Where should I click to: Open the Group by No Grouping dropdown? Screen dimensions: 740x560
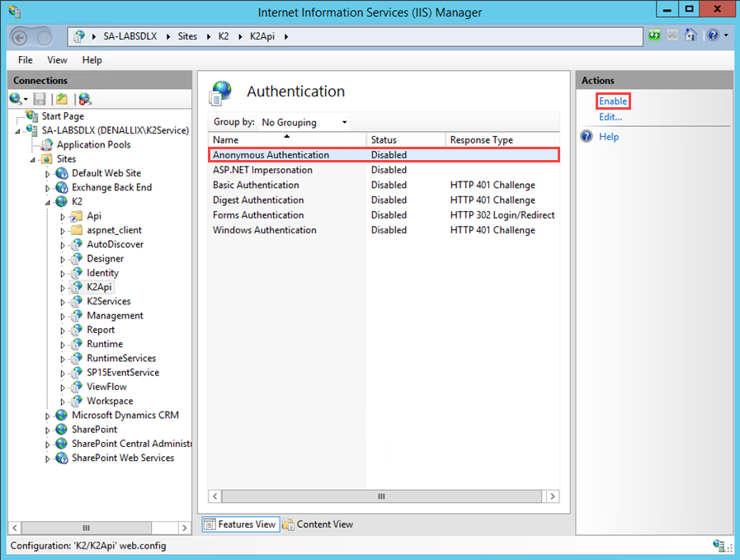click(x=304, y=122)
